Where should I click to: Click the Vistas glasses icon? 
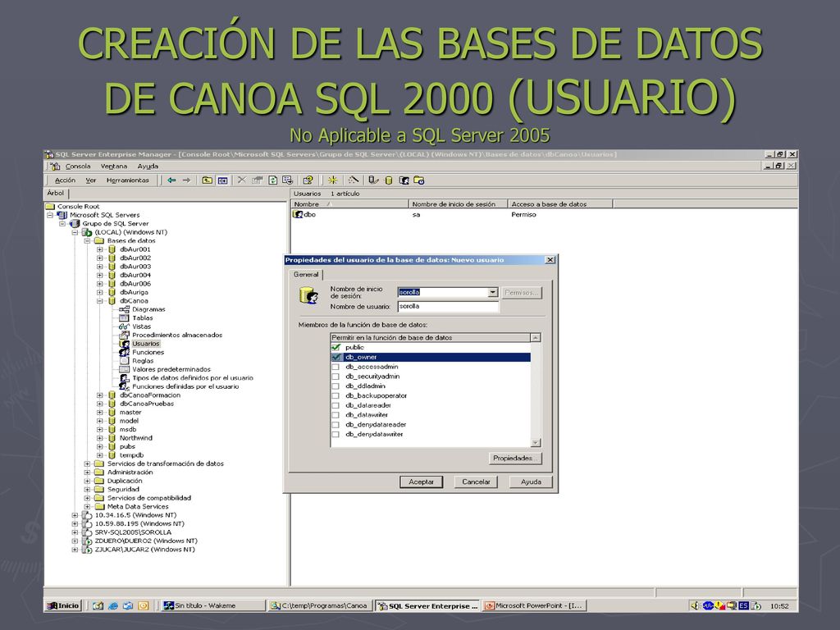(x=124, y=326)
